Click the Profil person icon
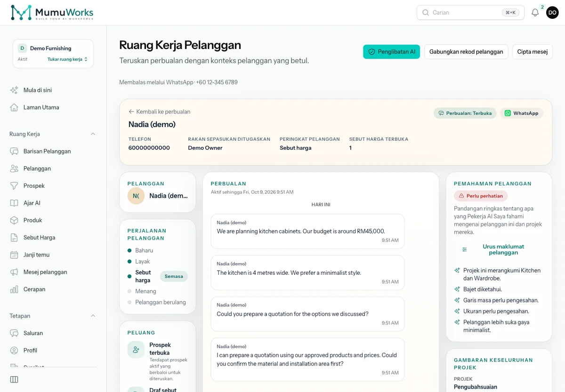The image size is (565, 392). pyautogui.click(x=14, y=351)
